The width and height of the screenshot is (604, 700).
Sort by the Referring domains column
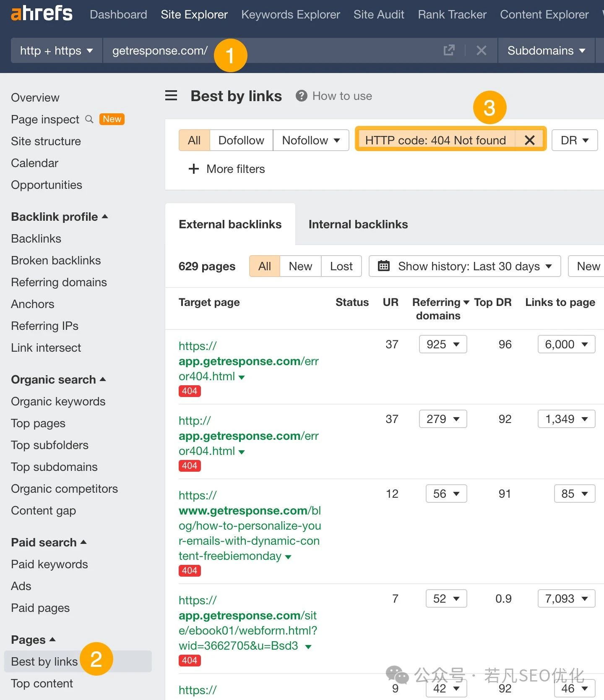(x=440, y=308)
